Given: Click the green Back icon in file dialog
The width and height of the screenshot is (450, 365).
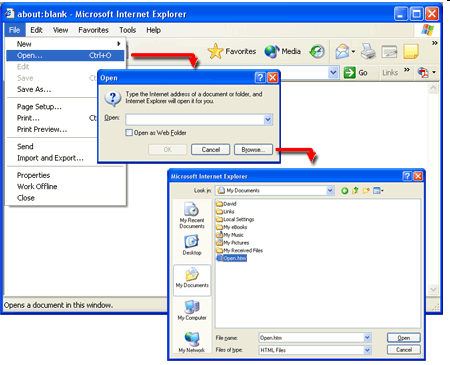Looking at the screenshot, I should click(345, 191).
